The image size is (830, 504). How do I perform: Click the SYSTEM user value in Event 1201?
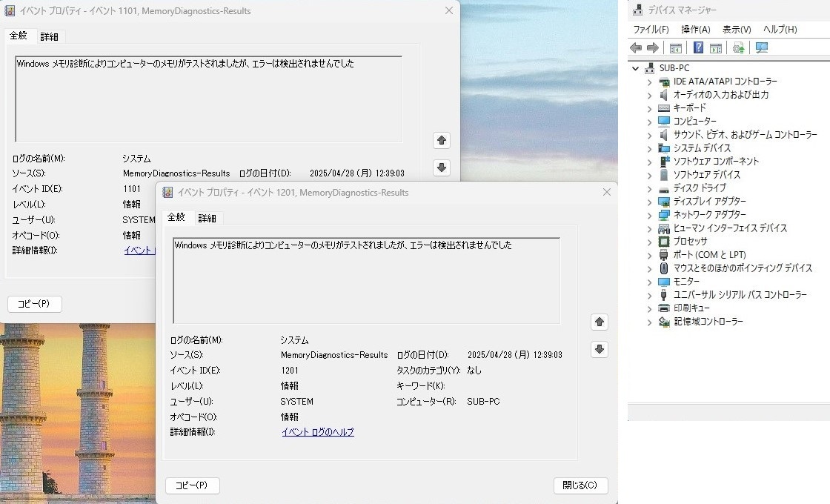[296, 402]
